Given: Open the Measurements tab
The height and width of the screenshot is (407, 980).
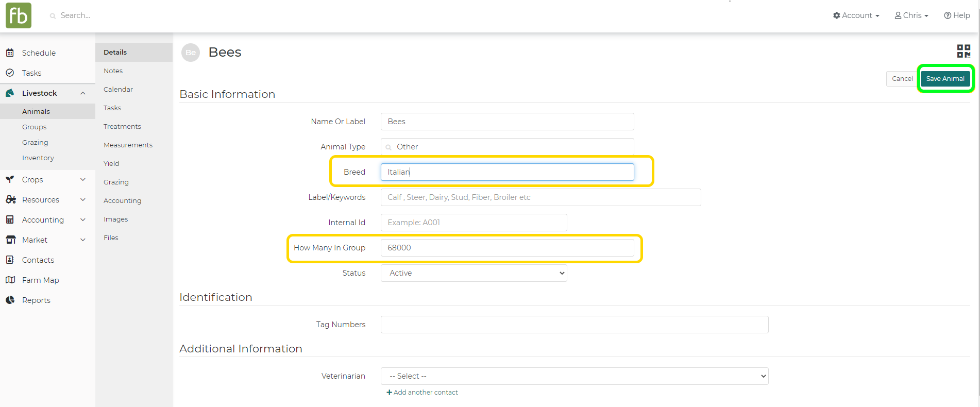Looking at the screenshot, I should pos(128,145).
